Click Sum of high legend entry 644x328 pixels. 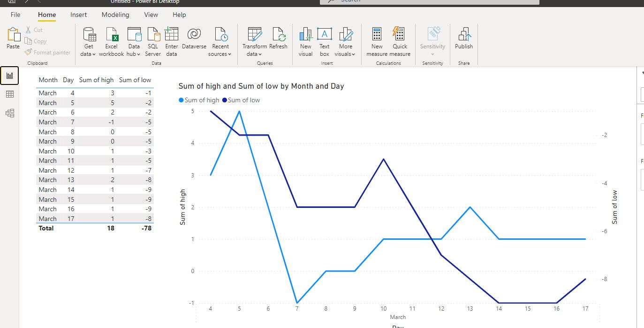(x=199, y=100)
